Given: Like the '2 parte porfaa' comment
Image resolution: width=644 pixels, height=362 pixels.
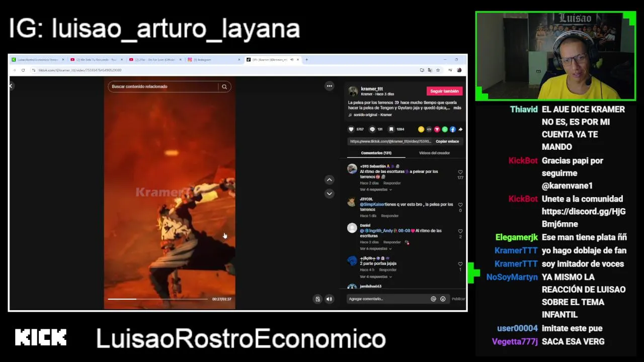Looking at the screenshot, I should click(460, 264).
